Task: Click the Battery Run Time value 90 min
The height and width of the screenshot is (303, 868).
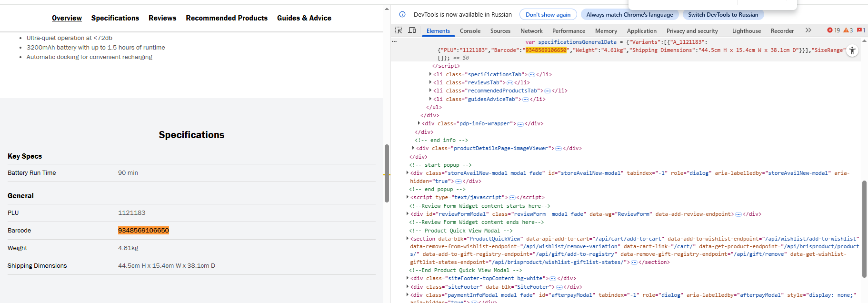Action: coord(128,173)
